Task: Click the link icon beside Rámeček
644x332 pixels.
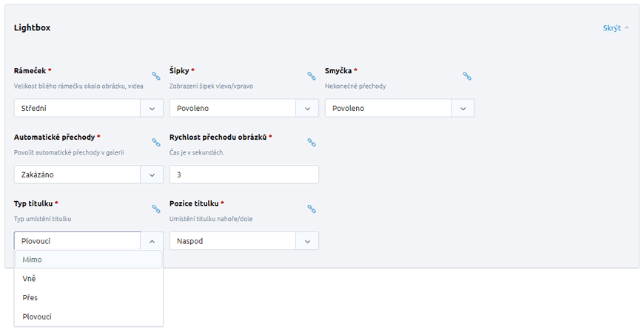Action: point(156,76)
